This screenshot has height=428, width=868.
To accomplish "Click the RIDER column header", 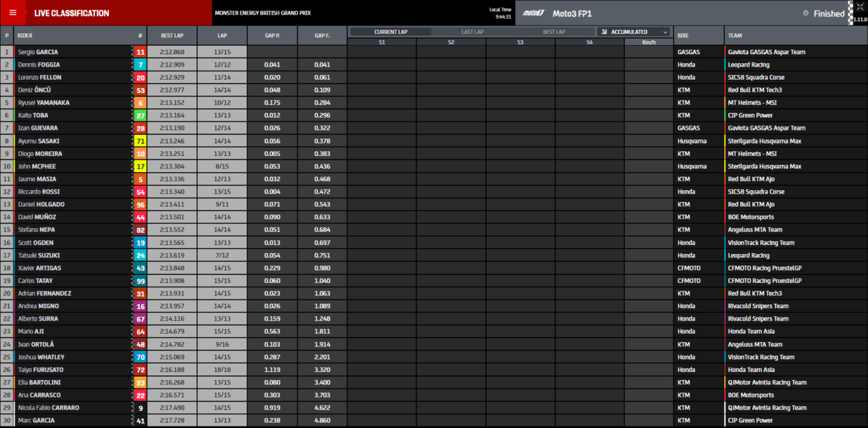I will (x=25, y=35).
